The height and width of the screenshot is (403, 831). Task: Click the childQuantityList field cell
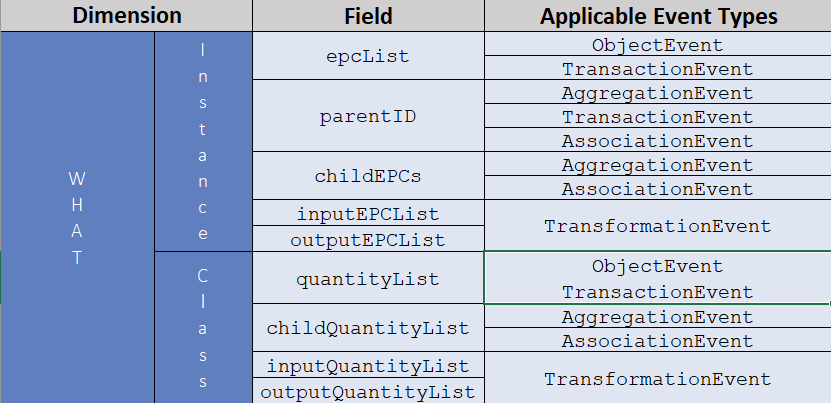[368, 328]
